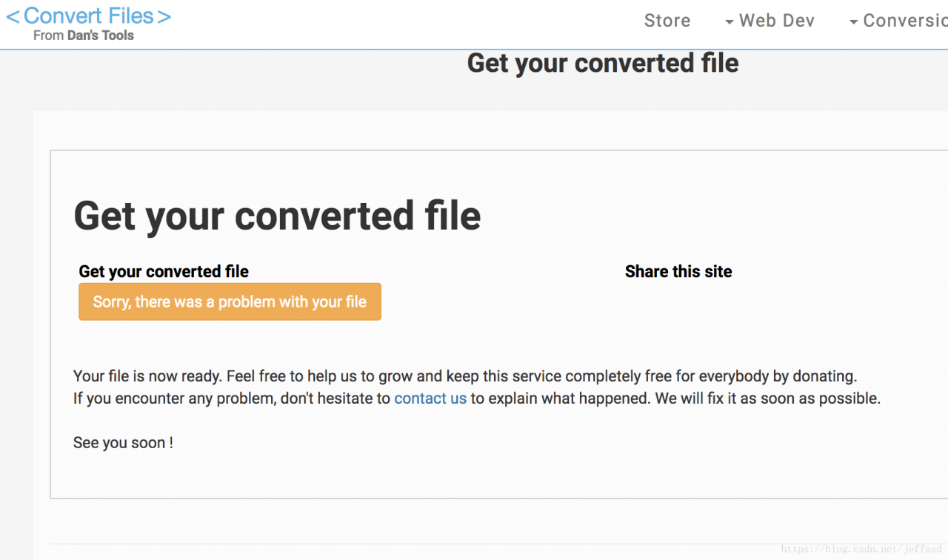The width and height of the screenshot is (948, 560).
Task: Click the top centered 'Get your converted file' title
Action: (x=603, y=63)
